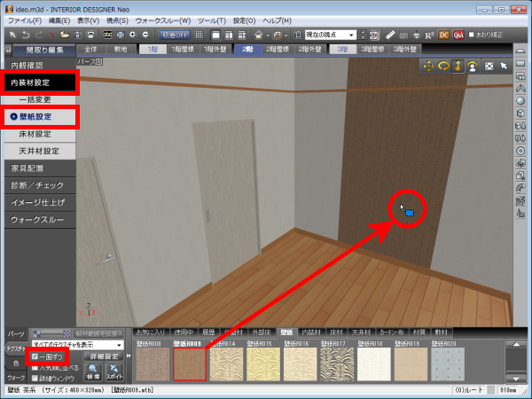Screen dimensions: 532x399
Task: Toggle the 詳細ウィンドウ checkbox
Action: pyautogui.click(x=34, y=379)
